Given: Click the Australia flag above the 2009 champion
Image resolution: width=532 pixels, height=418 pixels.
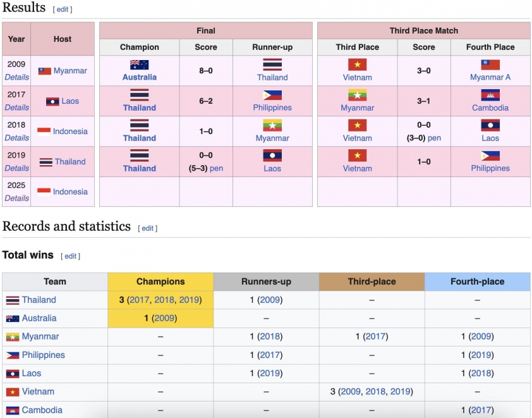Looking at the screenshot, I should point(140,65).
